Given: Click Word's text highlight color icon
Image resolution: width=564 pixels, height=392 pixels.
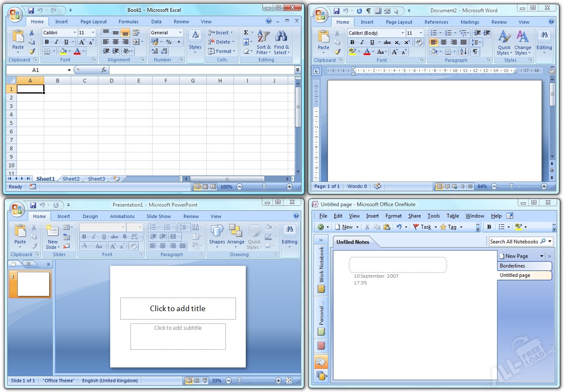Looking at the screenshot, I should click(352, 52).
